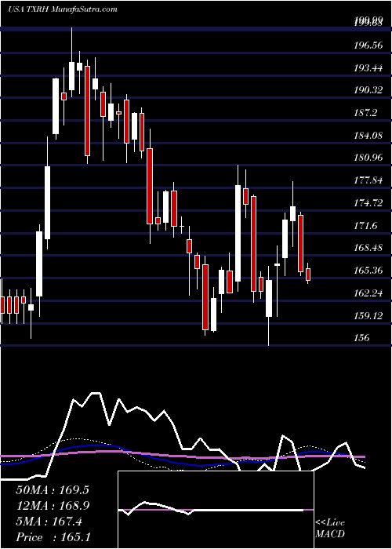Click the 193.44 price axis label
The height and width of the screenshot is (549, 392).
tap(368, 68)
